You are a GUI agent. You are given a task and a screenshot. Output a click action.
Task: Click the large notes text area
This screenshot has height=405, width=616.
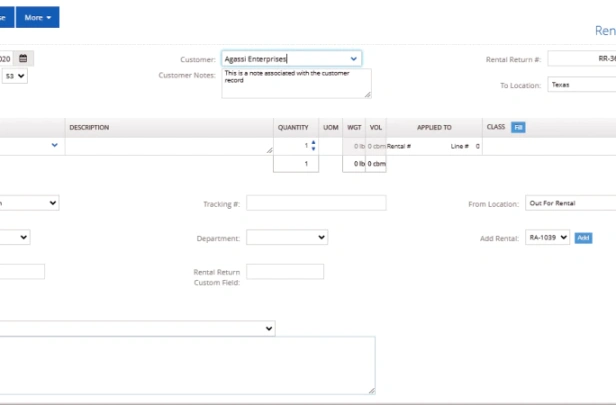tap(187, 365)
